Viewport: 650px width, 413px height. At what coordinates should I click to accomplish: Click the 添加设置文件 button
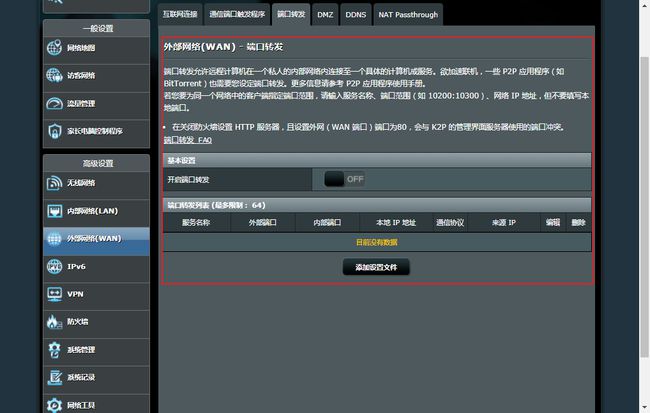(x=376, y=267)
